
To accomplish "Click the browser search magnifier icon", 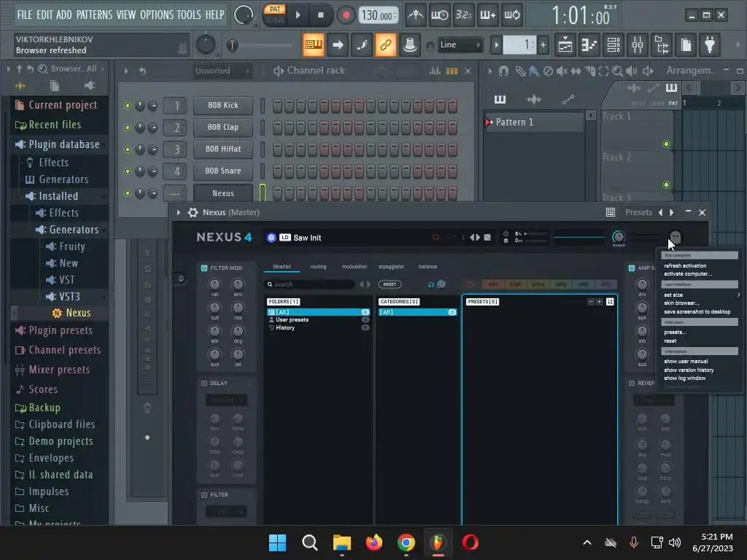I will pos(43,69).
